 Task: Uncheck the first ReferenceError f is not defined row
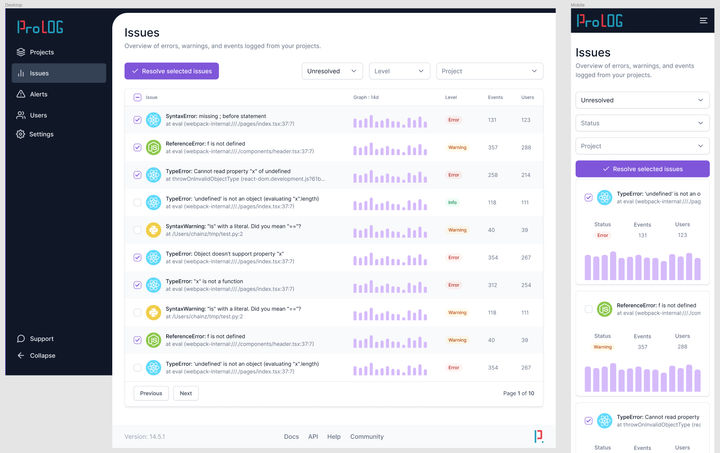137,147
